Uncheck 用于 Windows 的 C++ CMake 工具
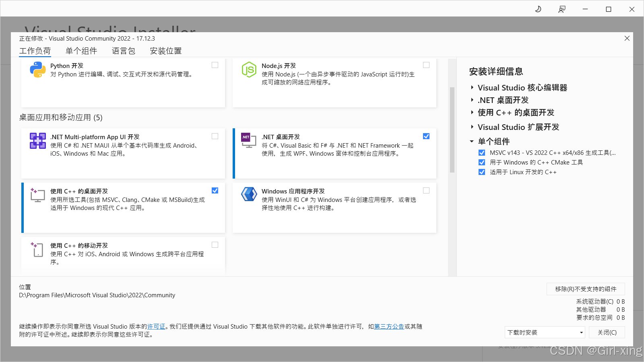Screen dimensions: 644x362 tap(482, 162)
